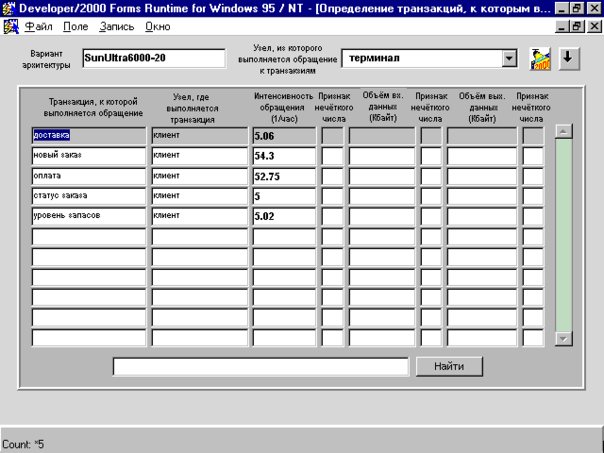Viewport: 604px width, 453px height.
Task: Click the down arrow button
Action: click(569, 59)
